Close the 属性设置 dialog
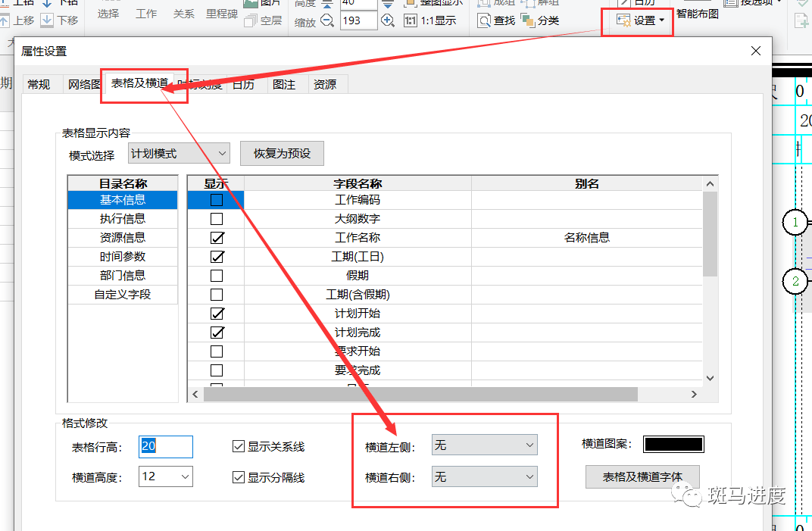 (x=756, y=51)
